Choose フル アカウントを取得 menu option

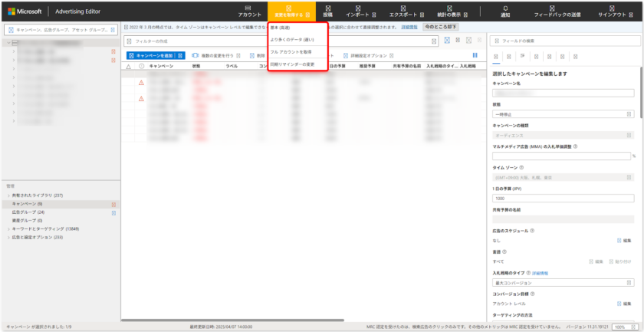click(x=291, y=51)
